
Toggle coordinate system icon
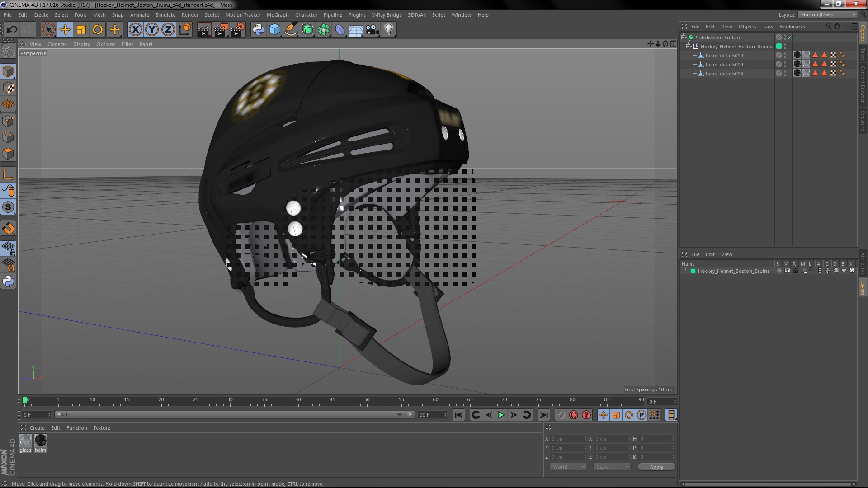pyautogui.click(x=184, y=30)
